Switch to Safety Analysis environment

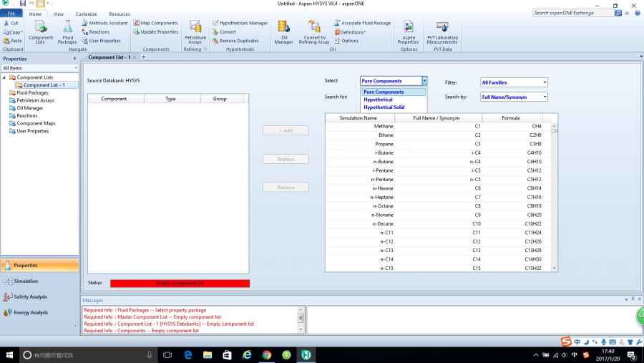(40, 297)
